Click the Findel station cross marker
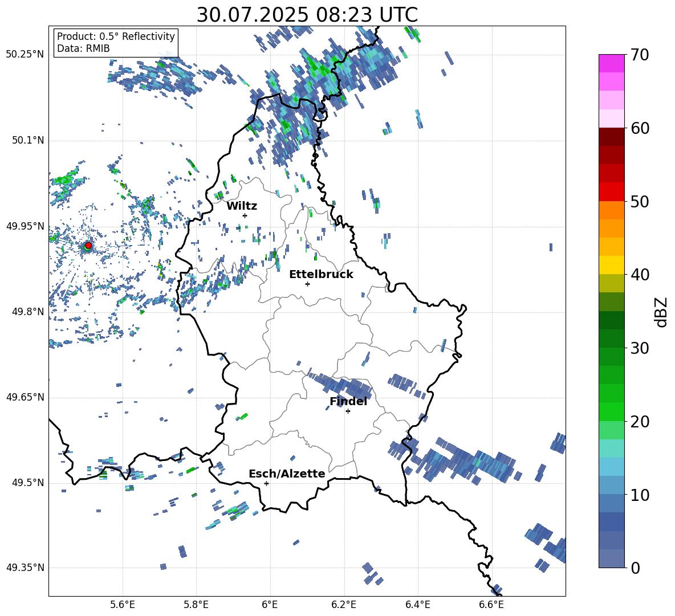This screenshot has height=616, width=675. 348,411
